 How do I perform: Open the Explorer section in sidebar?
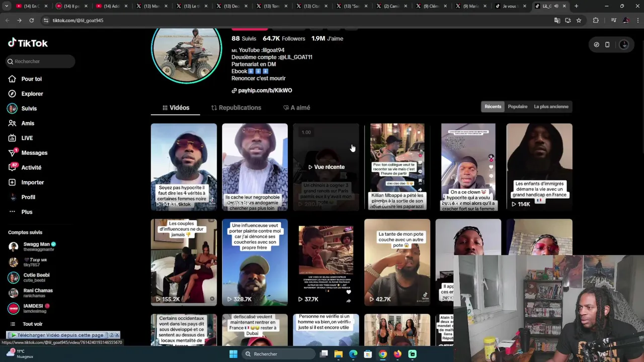[32, 94]
